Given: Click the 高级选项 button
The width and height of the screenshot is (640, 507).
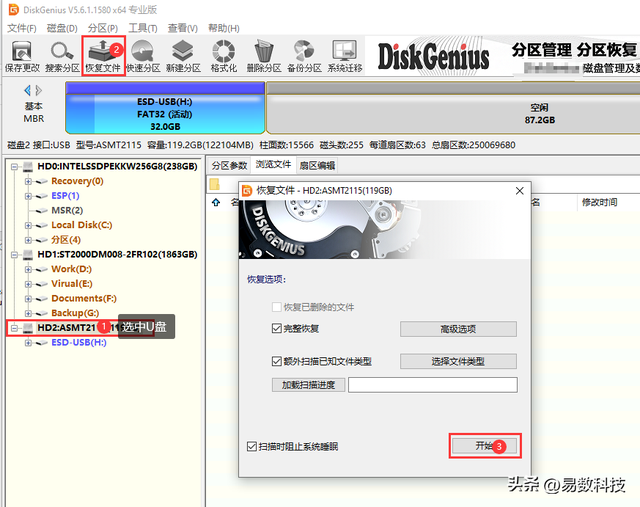Looking at the screenshot, I should (458, 329).
